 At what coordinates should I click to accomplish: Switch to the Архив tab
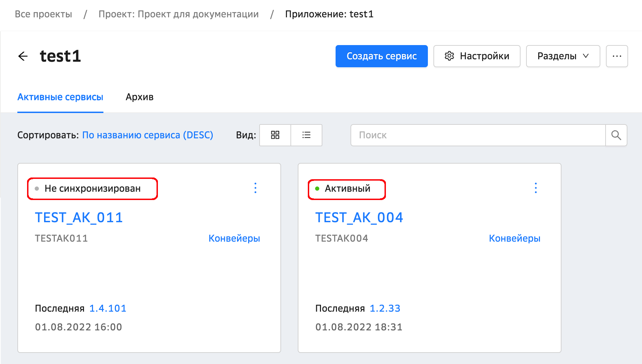tap(140, 97)
